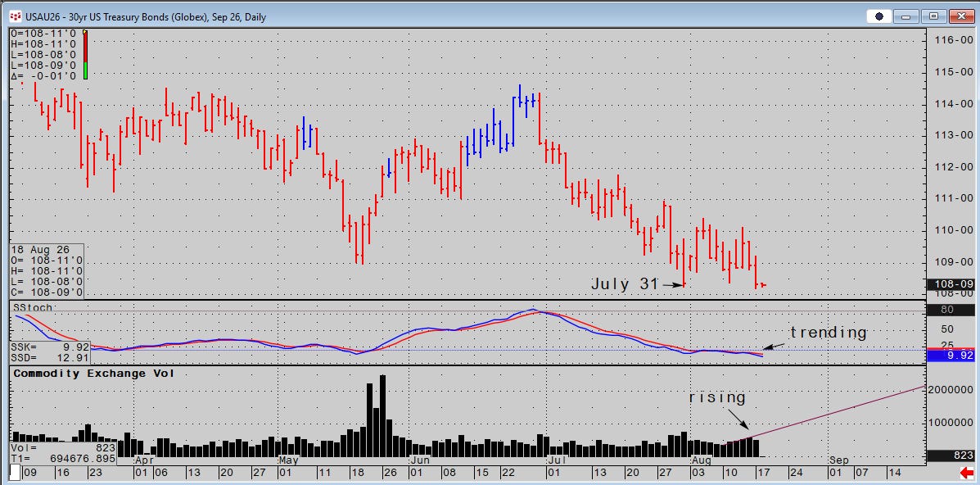
Task: Restore the USAU26 chart window size
Action: (x=934, y=17)
